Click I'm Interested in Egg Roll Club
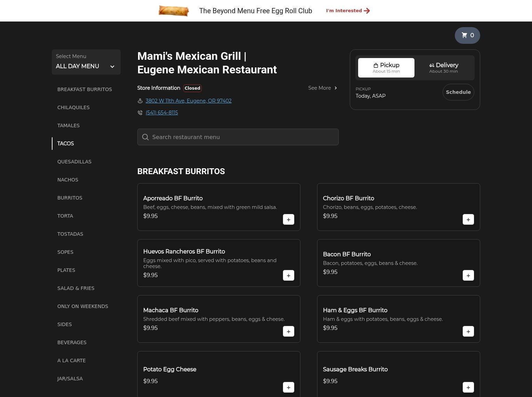This screenshot has width=532, height=397. [348, 11]
